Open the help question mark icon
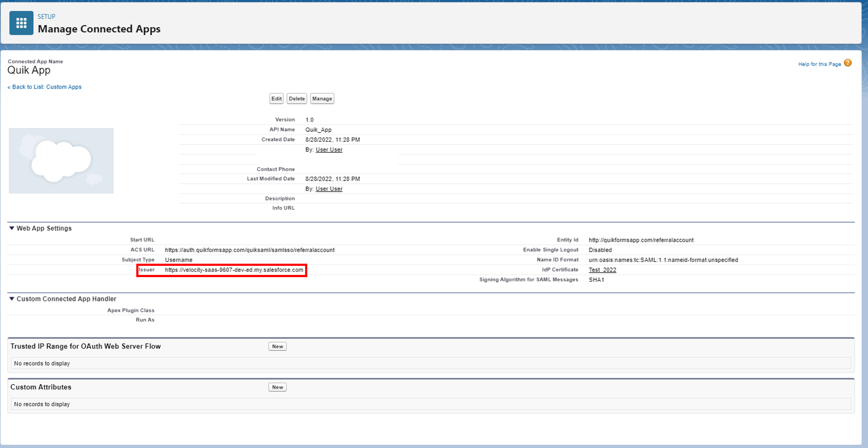Viewport: 868px width, 448px height. [848, 63]
